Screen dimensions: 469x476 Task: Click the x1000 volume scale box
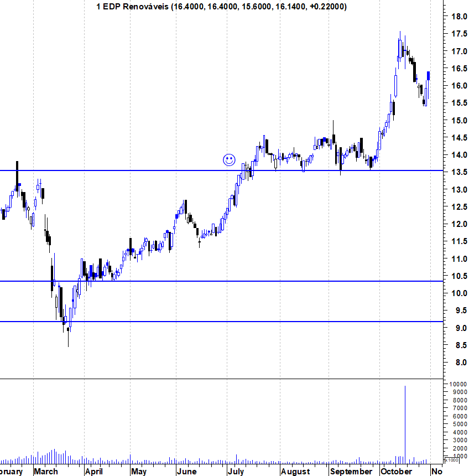point(451,460)
